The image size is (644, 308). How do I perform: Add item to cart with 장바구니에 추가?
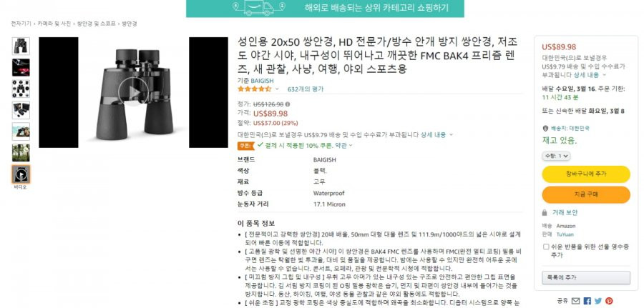(x=586, y=174)
